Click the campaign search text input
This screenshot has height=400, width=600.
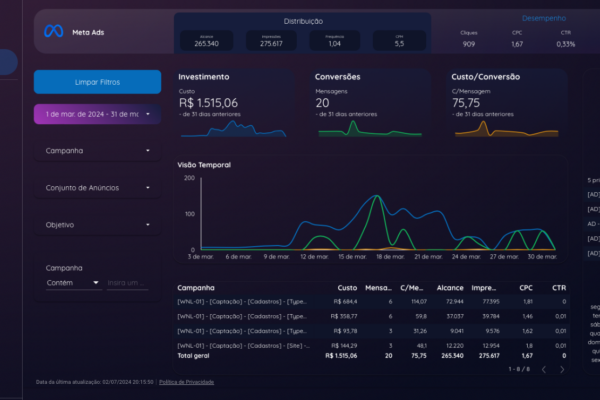[128, 283]
